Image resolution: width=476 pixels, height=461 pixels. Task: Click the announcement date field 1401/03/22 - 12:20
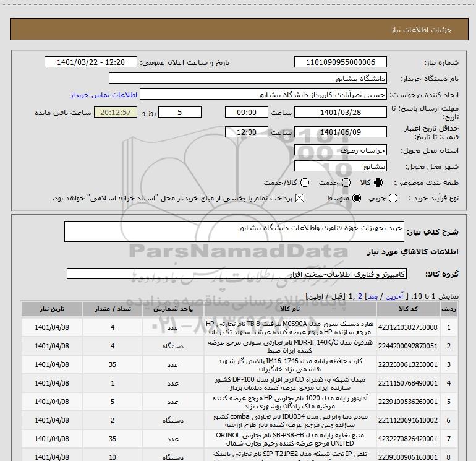pyautogui.click(x=91, y=62)
